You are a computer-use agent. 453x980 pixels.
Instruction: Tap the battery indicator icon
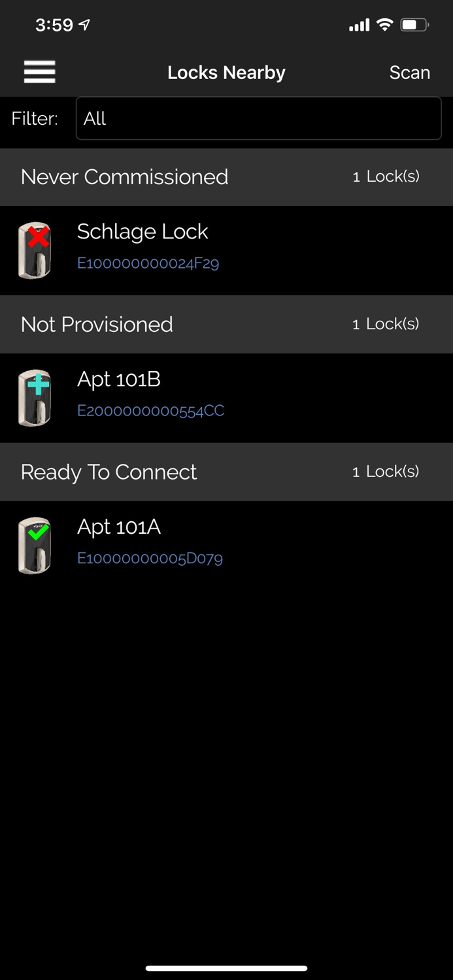414,25
